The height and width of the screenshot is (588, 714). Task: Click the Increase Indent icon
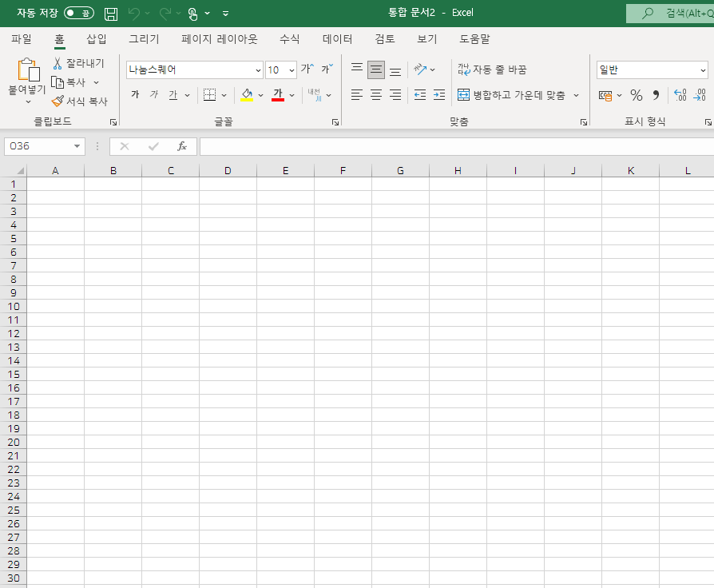point(439,95)
